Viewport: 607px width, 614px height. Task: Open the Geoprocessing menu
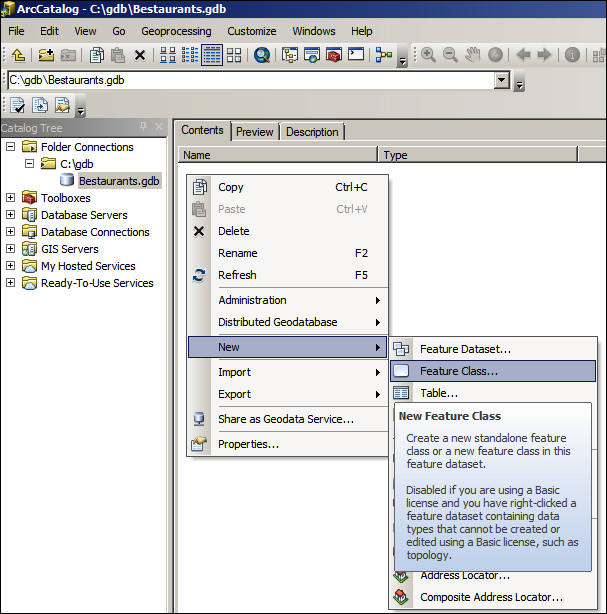pos(176,31)
